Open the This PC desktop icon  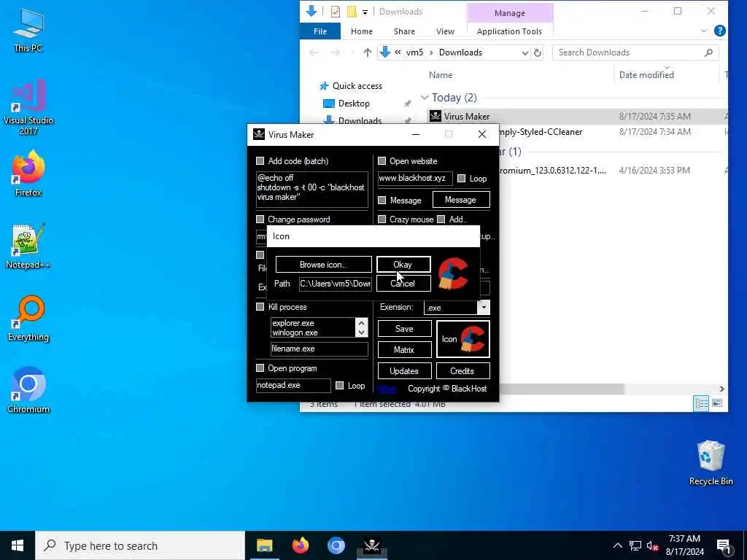point(28,31)
